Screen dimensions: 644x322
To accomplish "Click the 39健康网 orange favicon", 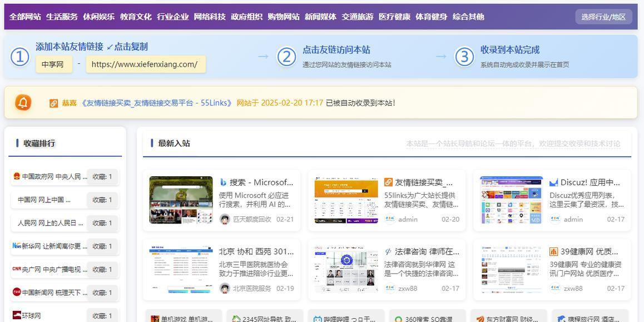I will [554, 251].
